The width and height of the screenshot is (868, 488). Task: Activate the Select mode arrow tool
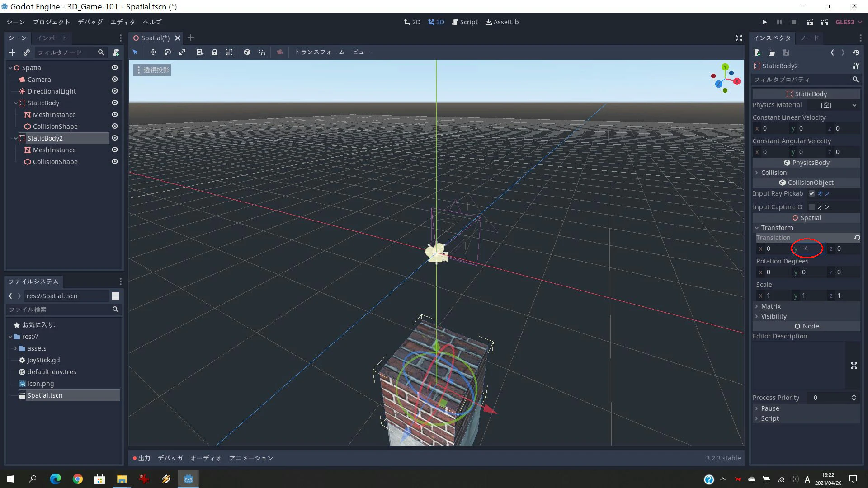pos(135,52)
